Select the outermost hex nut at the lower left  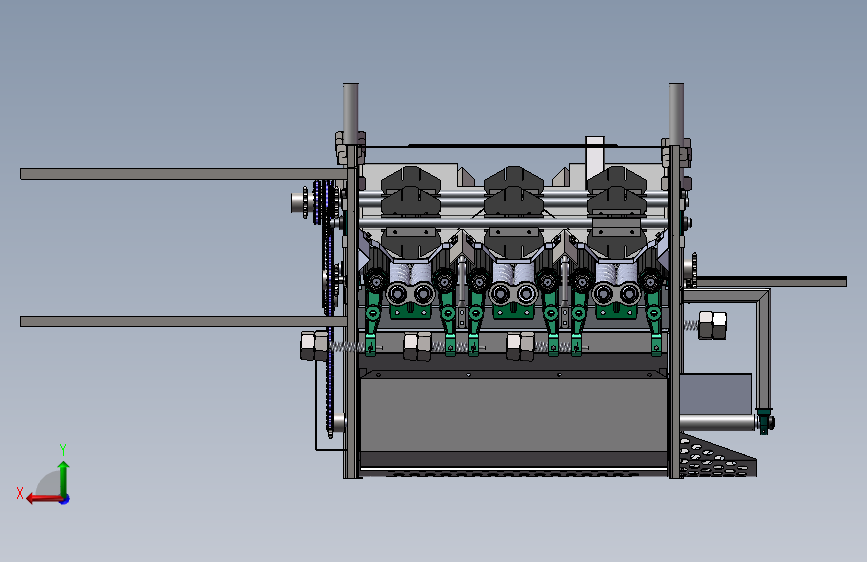point(314,346)
